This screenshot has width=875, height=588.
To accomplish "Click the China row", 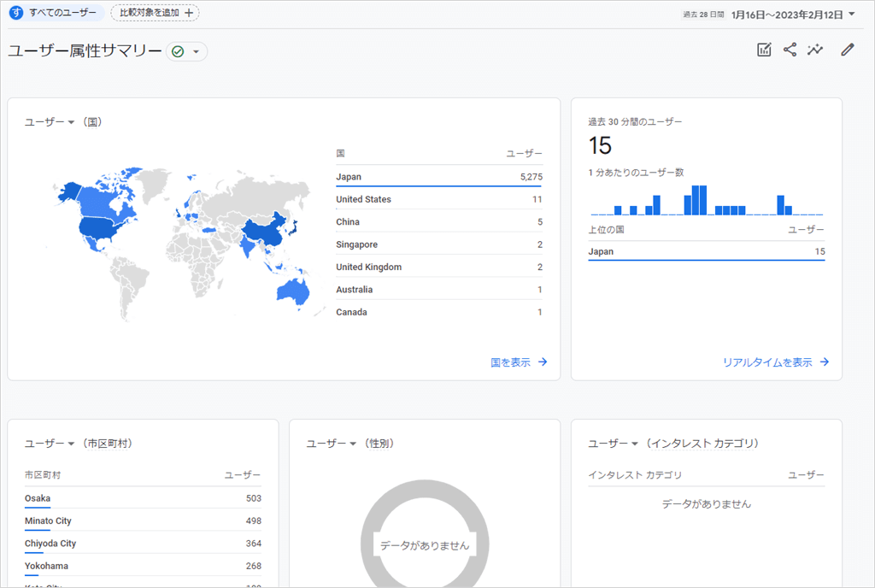I will (439, 221).
